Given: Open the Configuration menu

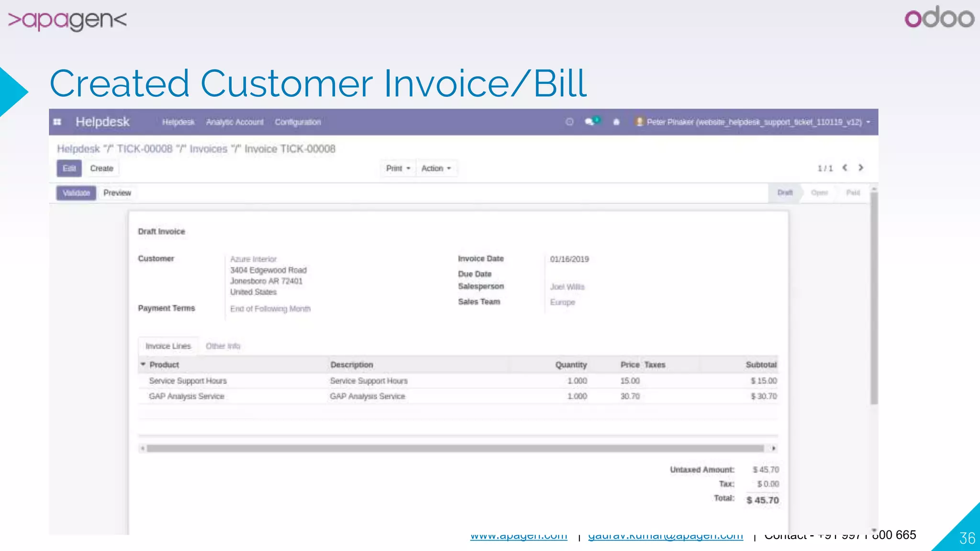Looking at the screenshot, I should [x=298, y=122].
